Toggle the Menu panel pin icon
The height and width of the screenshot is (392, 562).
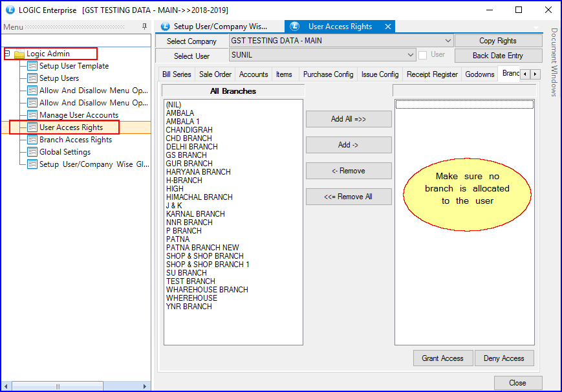click(x=144, y=27)
